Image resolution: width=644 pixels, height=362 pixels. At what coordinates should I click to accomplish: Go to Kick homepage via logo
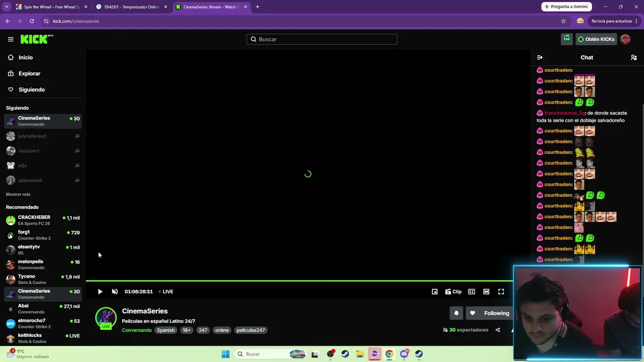(x=37, y=39)
